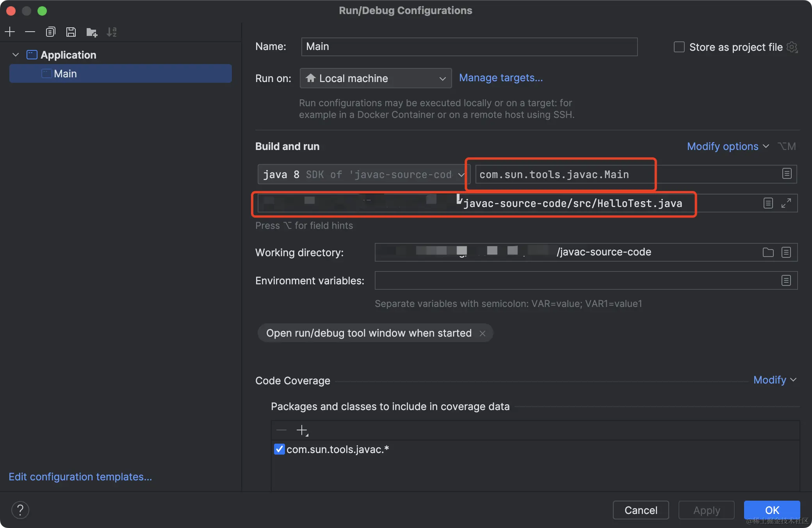Click into the Name input field
Image resolution: width=812 pixels, height=528 pixels.
(x=469, y=47)
